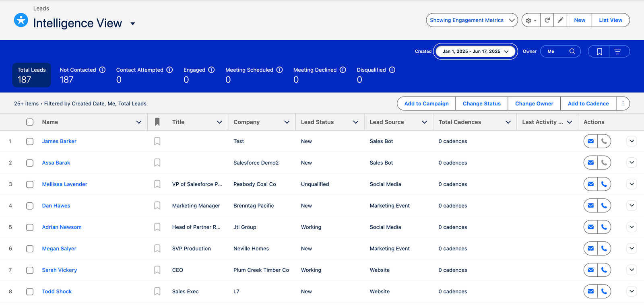Click the bookmark column header icon
This screenshot has width=644, height=305.
pyautogui.click(x=157, y=122)
